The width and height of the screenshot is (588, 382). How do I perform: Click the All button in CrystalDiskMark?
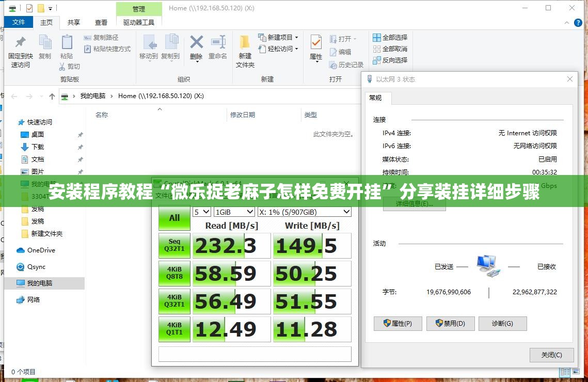tap(174, 218)
